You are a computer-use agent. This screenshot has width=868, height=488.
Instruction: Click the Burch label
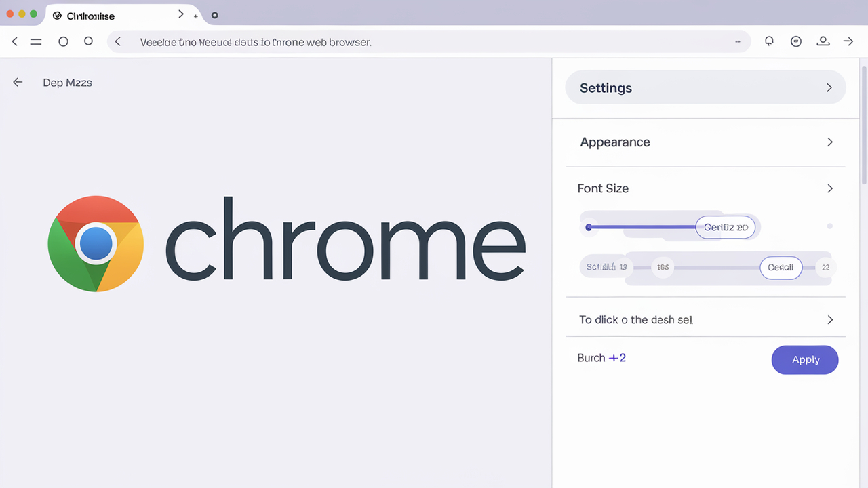[591, 358]
